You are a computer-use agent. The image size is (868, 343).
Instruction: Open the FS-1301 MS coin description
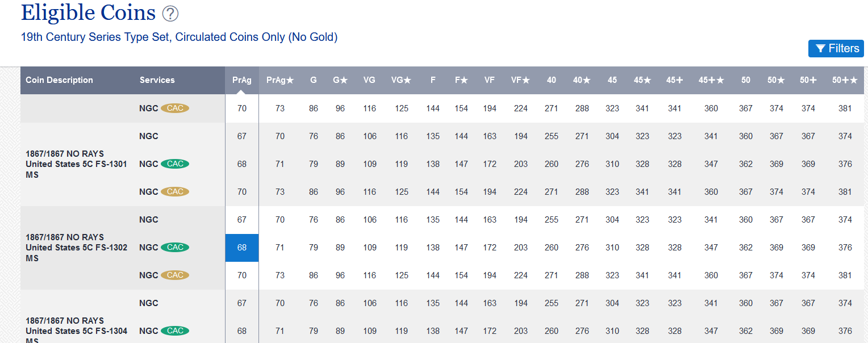tap(76, 164)
